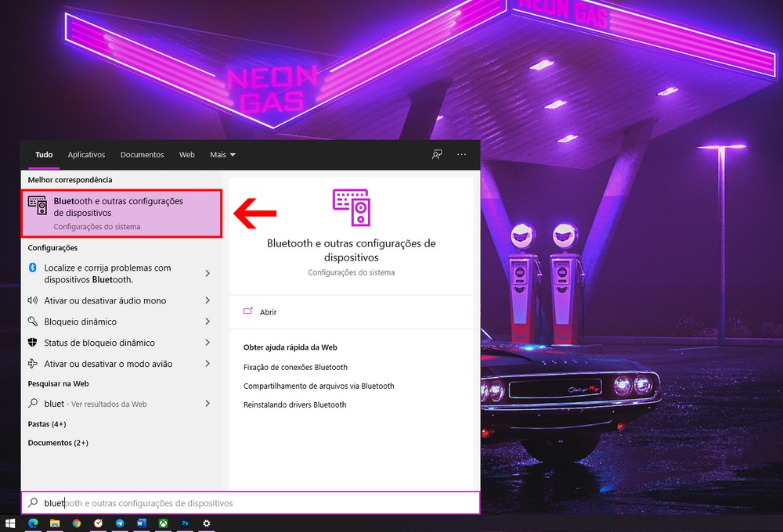Select the Bluetooth best match result

pyautogui.click(x=121, y=214)
